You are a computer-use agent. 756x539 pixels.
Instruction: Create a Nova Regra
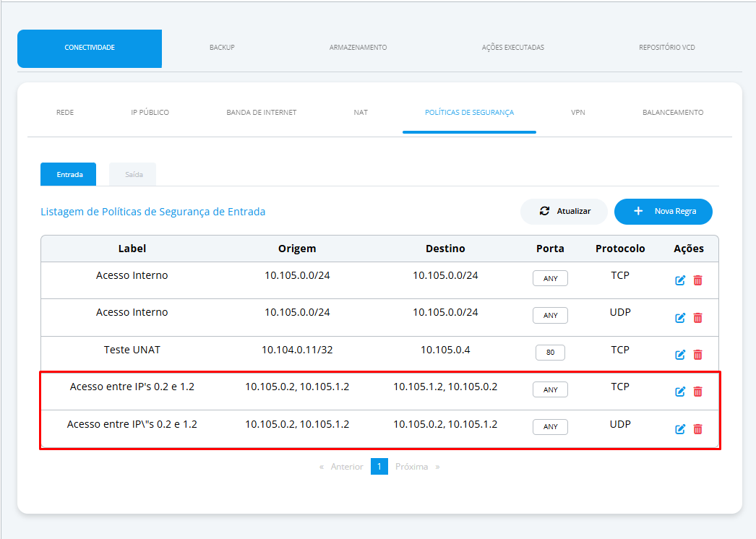pos(663,212)
